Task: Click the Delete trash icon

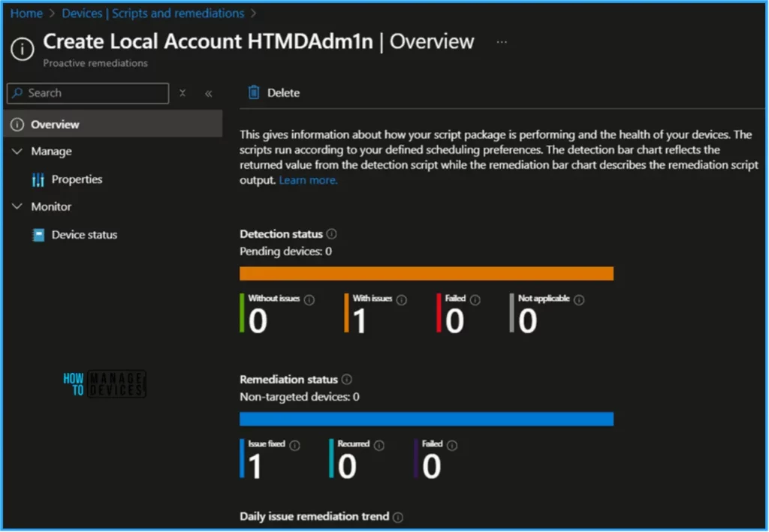Action: point(254,92)
